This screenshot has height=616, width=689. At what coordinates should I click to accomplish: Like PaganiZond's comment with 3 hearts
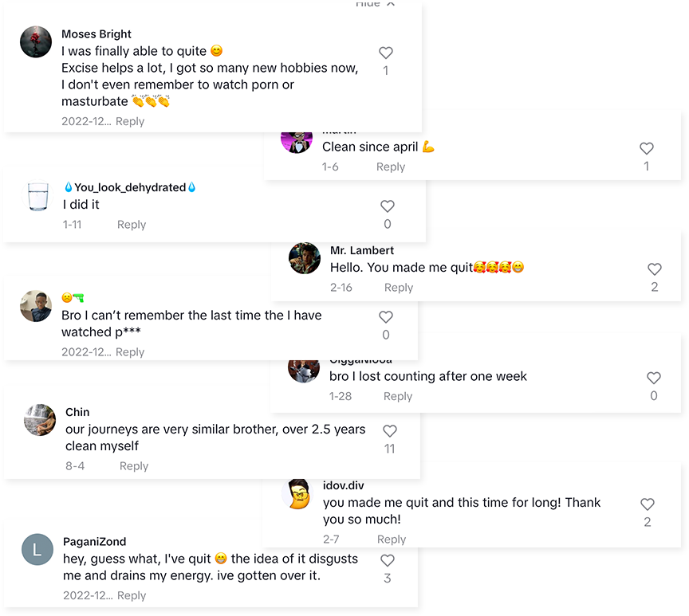click(x=388, y=560)
